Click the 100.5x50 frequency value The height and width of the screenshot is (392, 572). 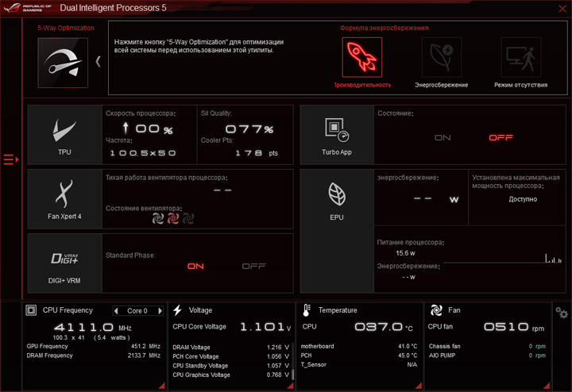(143, 153)
